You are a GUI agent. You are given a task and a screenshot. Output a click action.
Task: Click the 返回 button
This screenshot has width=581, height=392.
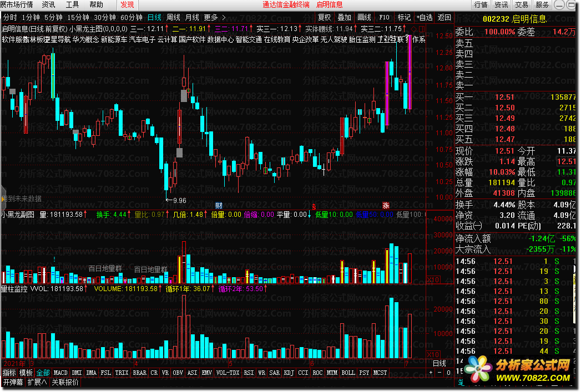[x=444, y=17]
